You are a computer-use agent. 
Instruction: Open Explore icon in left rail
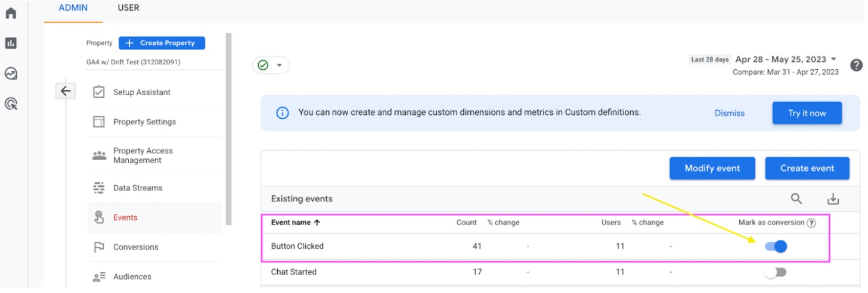[x=11, y=73]
